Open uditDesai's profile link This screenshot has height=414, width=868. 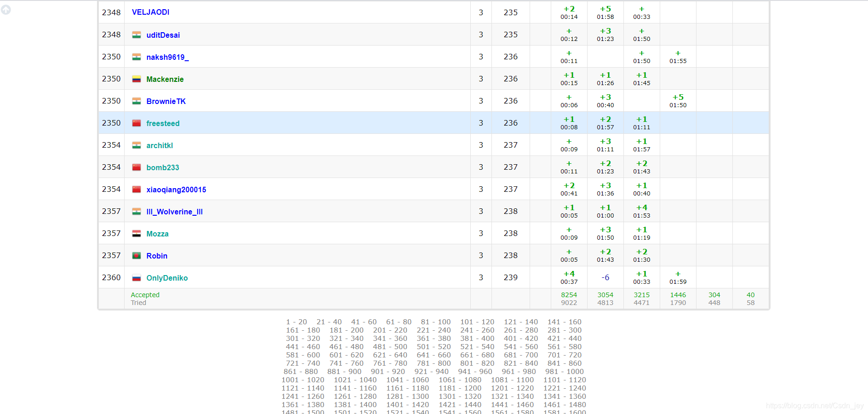point(163,35)
